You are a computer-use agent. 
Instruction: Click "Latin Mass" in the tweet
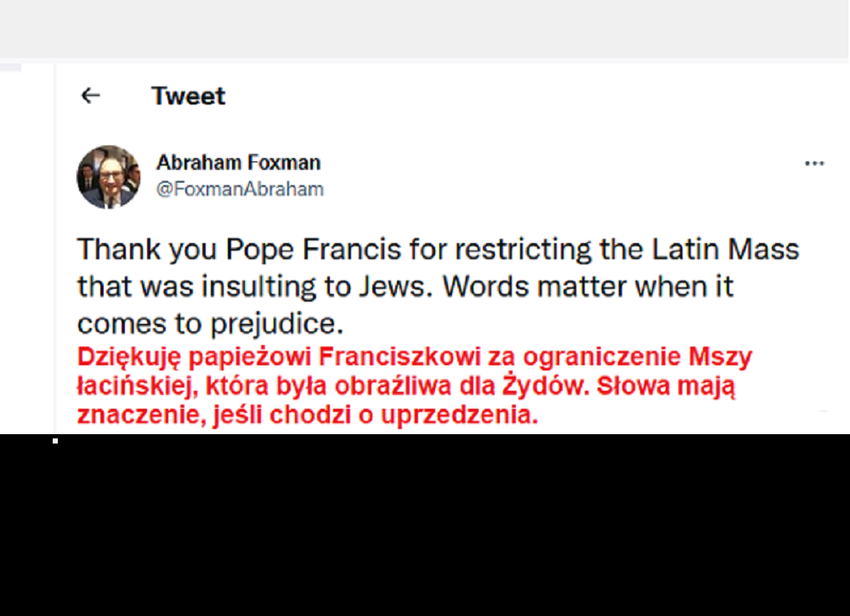click(726, 250)
